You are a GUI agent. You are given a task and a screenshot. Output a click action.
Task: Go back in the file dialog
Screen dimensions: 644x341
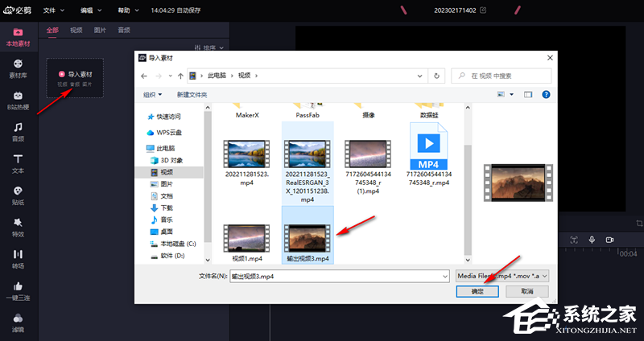click(144, 76)
